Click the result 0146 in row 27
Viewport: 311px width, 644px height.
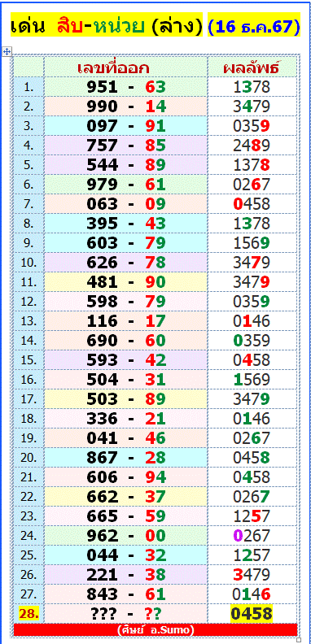252,594
